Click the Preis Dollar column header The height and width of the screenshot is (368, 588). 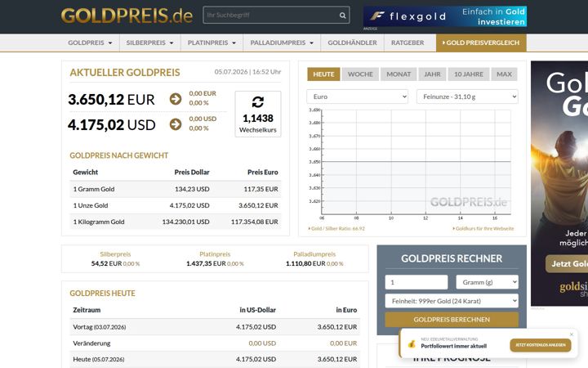coord(192,173)
